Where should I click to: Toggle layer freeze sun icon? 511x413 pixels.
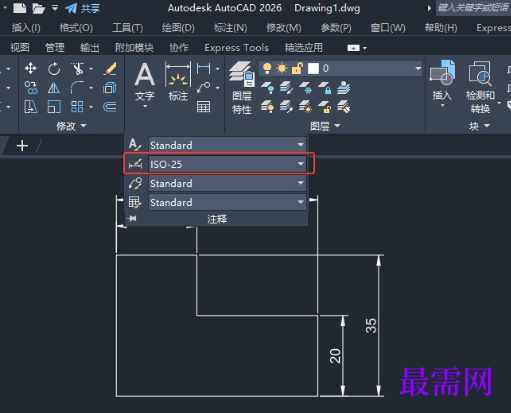click(x=282, y=69)
